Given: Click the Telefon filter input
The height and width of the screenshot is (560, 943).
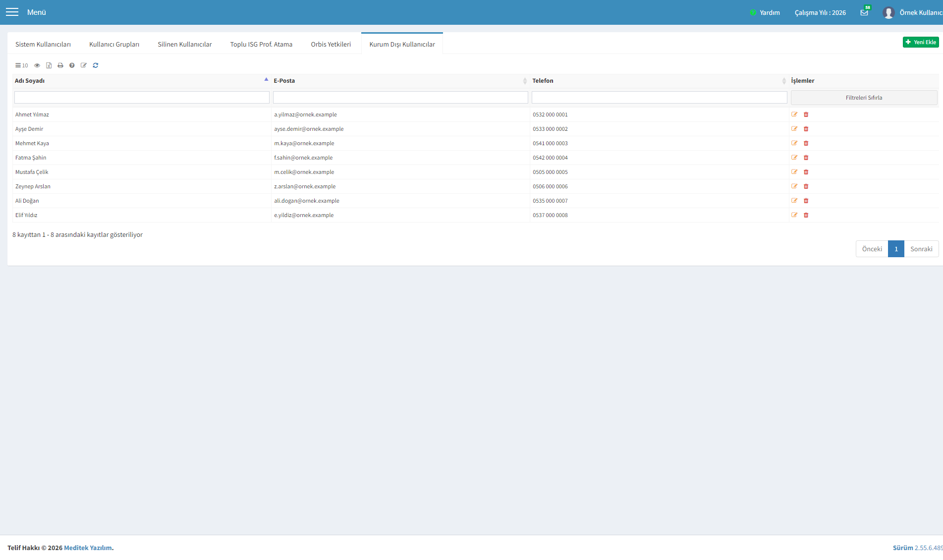Looking at the screenshot, I should point(659,98).
